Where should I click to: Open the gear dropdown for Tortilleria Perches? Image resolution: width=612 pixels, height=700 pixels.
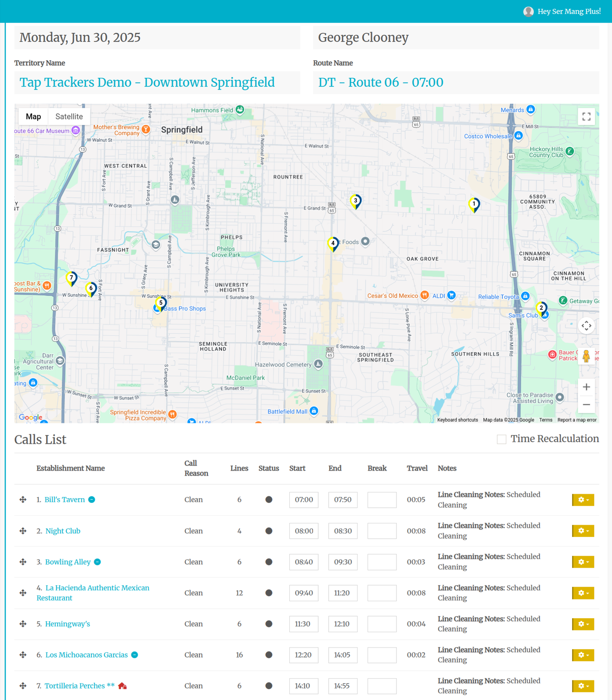coord(583,686)
